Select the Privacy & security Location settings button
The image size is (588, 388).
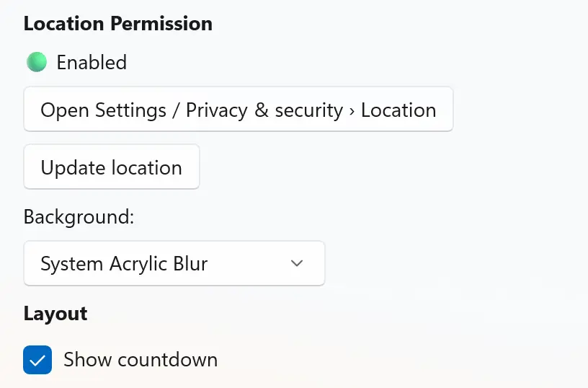point(238,110)
